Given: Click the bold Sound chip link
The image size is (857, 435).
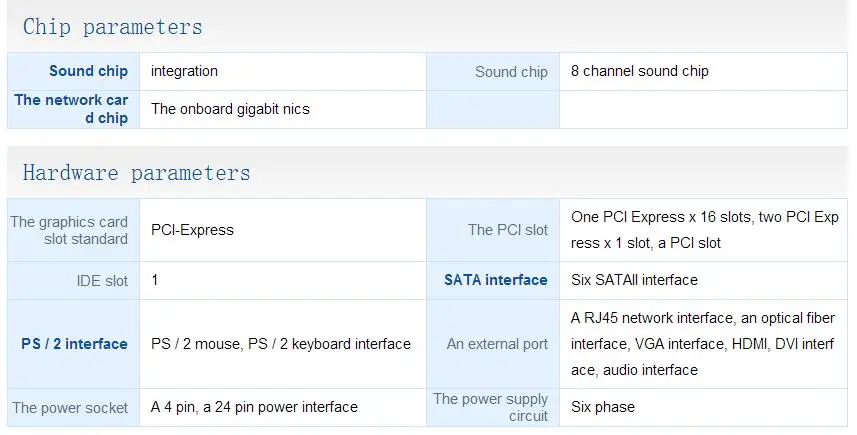Looking at the screenshot, I should coord(89,71).
